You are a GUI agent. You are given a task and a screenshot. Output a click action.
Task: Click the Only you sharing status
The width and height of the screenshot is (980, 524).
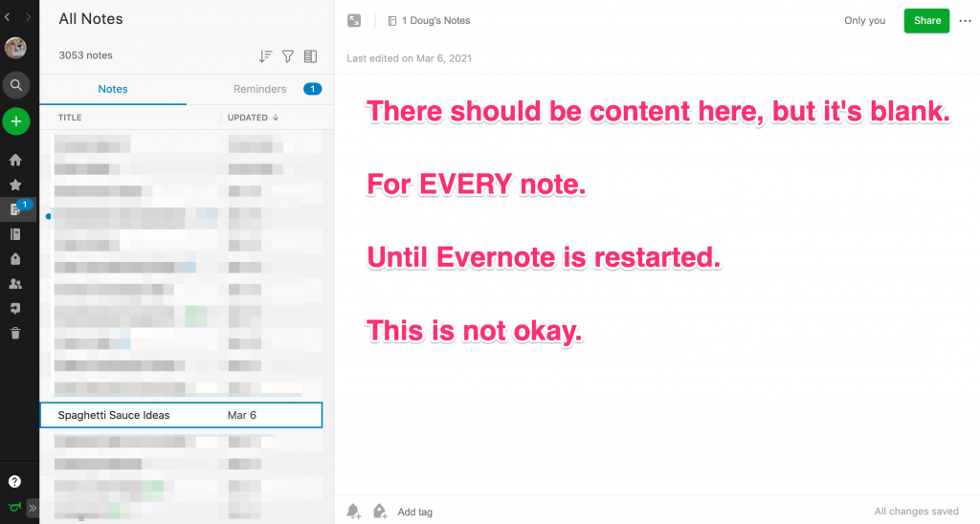click(865, 21)
